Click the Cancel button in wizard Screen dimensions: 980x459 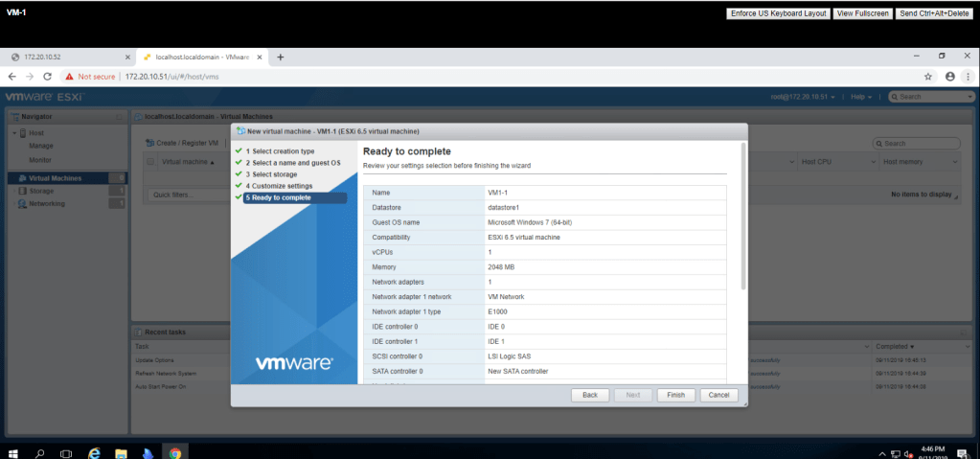point(718,395)
